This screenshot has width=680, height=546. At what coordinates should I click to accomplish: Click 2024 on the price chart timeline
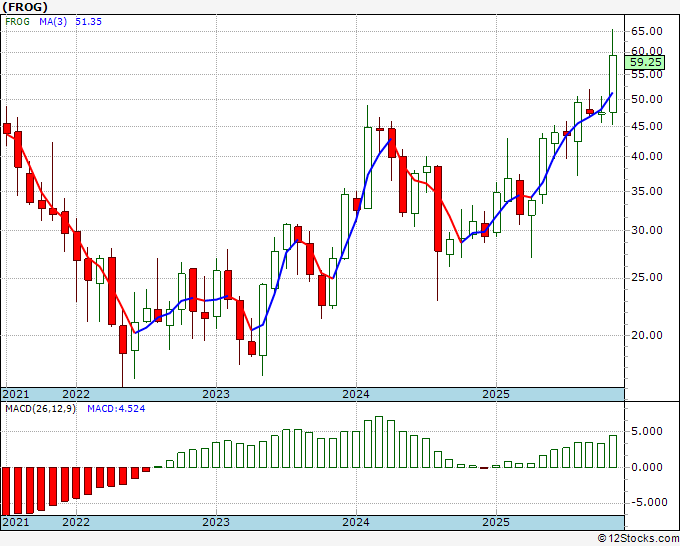356,394
